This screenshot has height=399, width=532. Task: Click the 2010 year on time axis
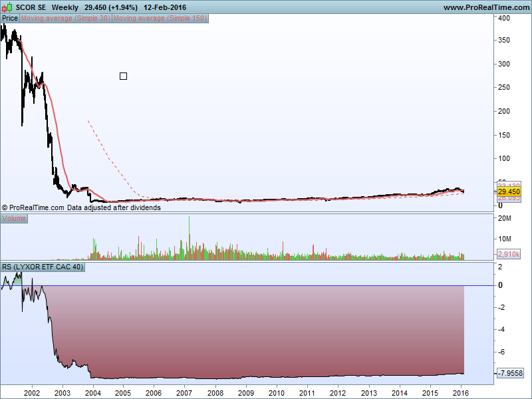(x=277, y=393)
